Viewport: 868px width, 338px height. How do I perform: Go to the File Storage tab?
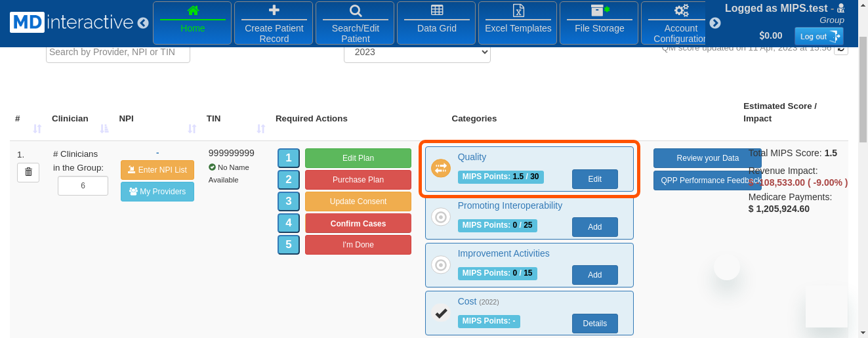pyautogui.click(x=599, y=22)
